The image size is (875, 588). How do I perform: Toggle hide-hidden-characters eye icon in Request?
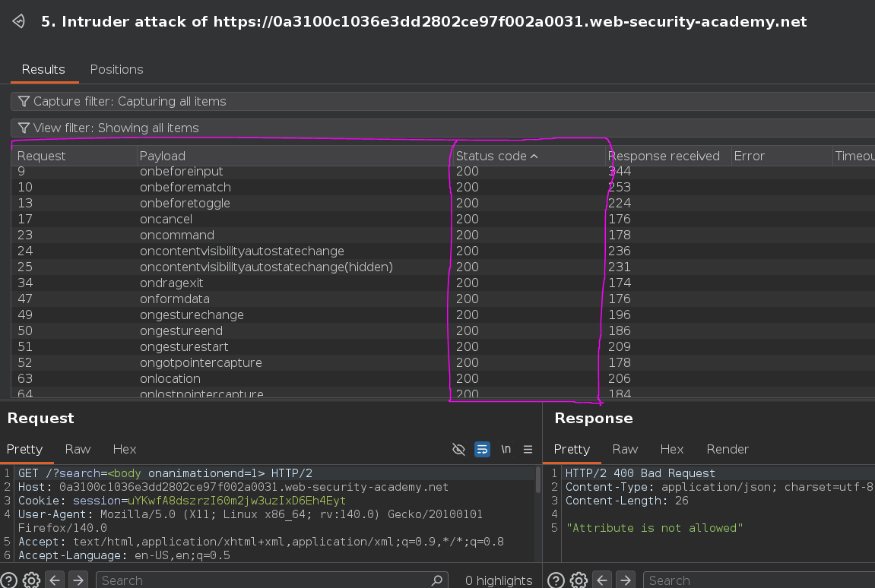tap(458, 449)
